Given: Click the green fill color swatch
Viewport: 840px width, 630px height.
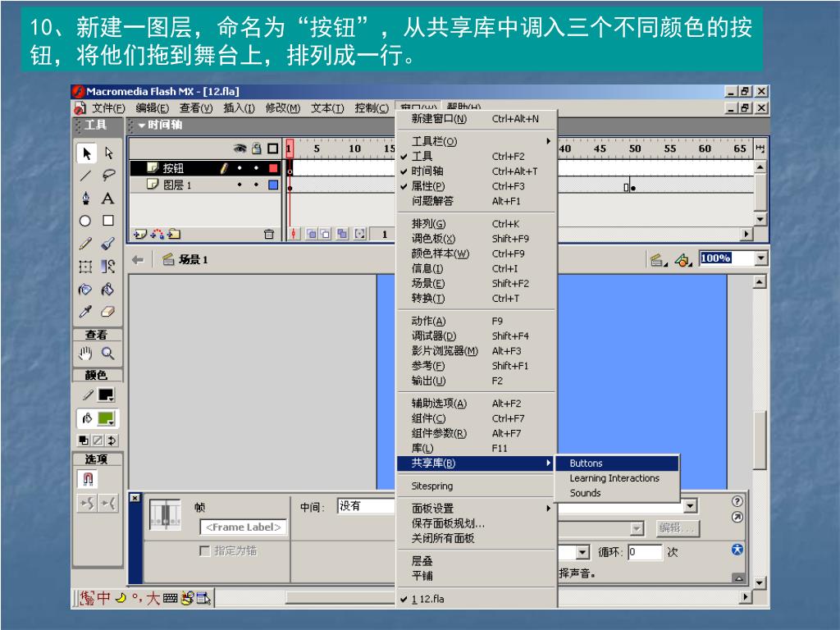Looking at the screenshot, I should coord(106,418).
